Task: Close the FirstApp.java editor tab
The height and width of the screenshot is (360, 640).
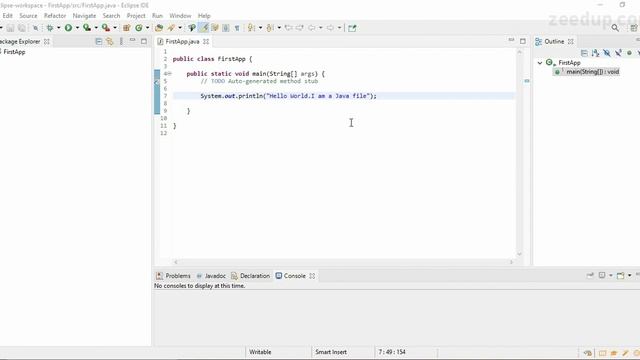Action: (x=206, y=42)
